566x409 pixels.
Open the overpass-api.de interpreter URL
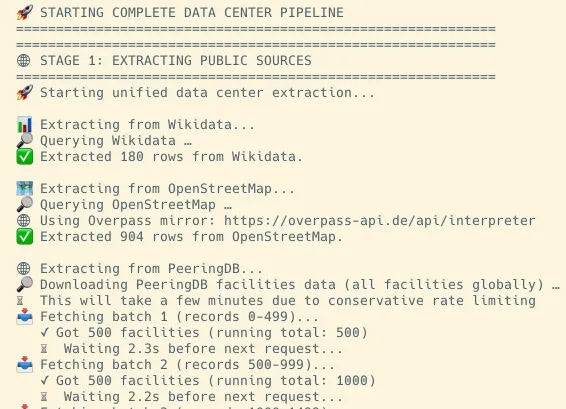379,221
